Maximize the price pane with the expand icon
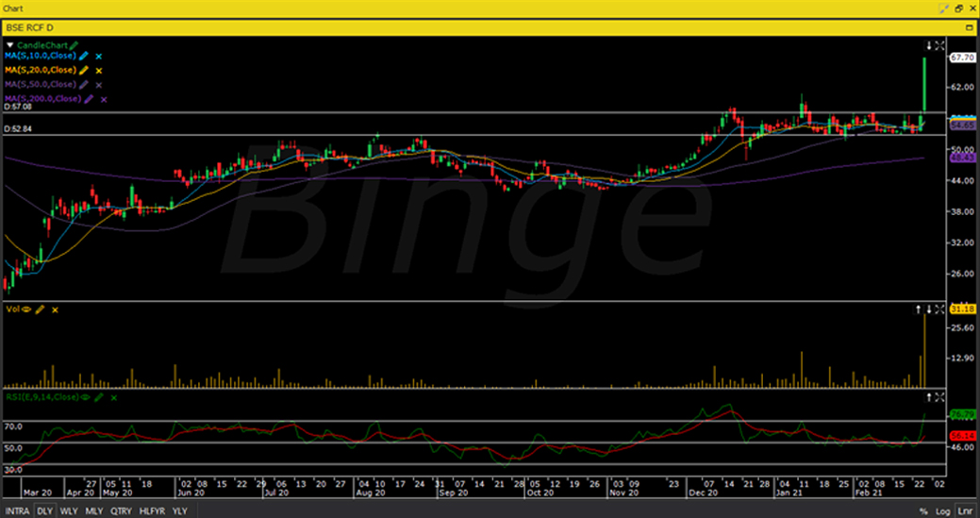The width and height of the screenshot is (980, 518). click(x=939, y=45)
